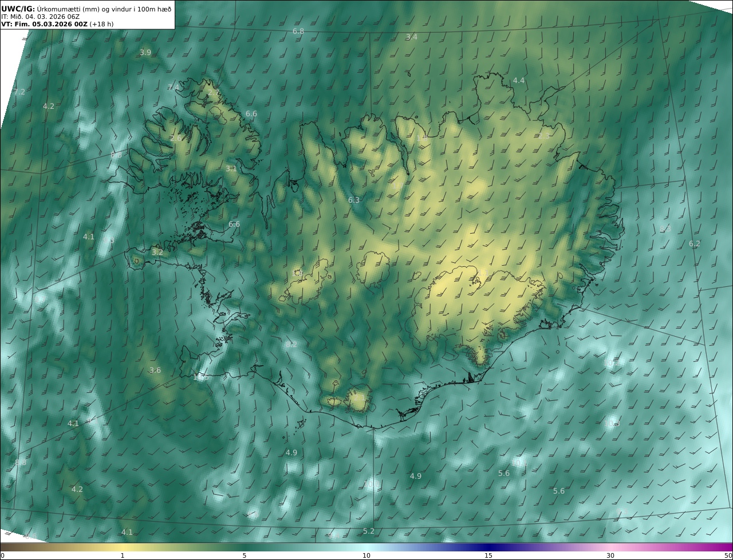Click the 30 tick on the color scale
The width and height of the screenshot is (733, 560).
[x=610, y=555]
